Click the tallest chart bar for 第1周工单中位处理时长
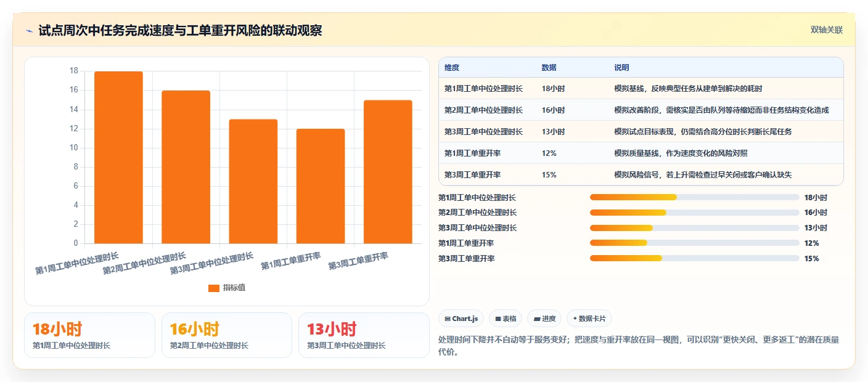The height and width of the screenshot is (382, 868). pos(118,158)
